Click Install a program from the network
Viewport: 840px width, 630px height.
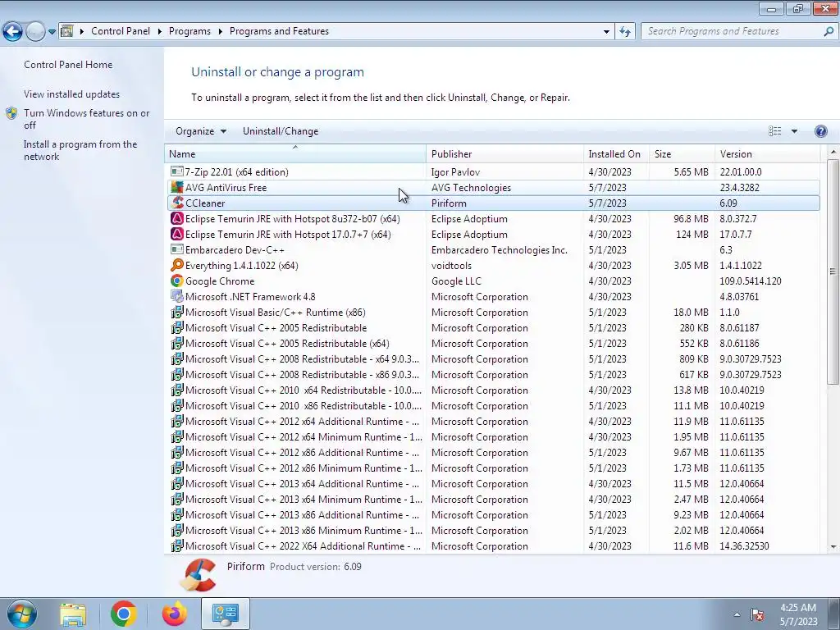point(80,150)
